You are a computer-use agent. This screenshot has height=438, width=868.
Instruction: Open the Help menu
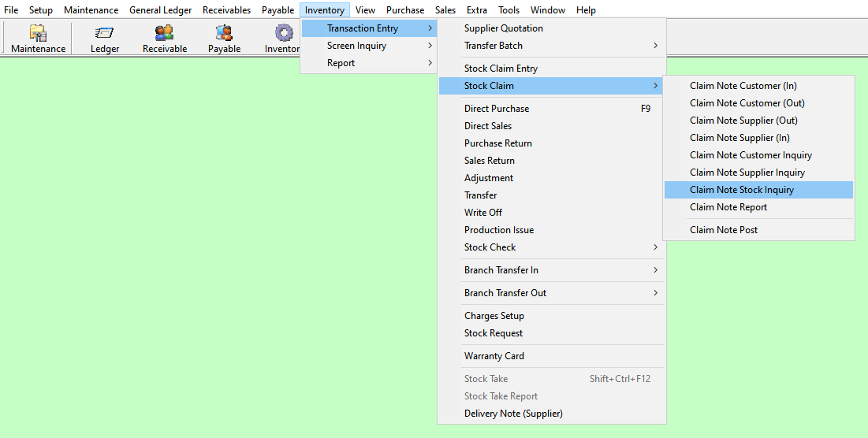pos(586,10)
